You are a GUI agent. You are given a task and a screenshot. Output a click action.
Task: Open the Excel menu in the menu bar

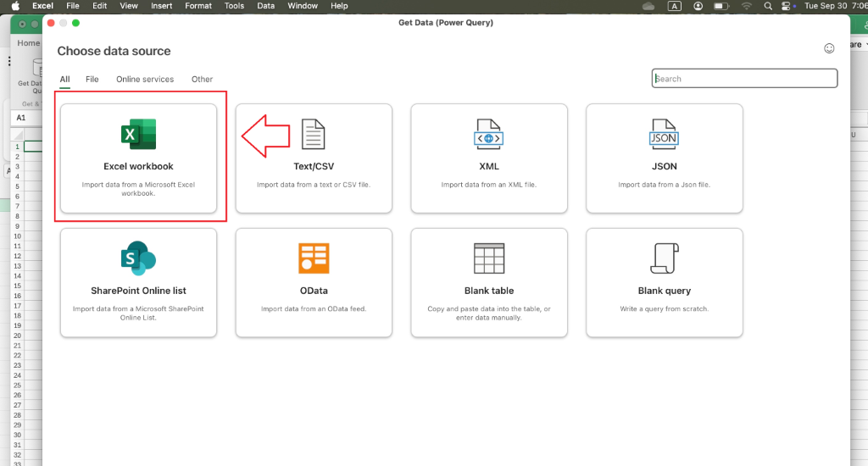[x=42, y=6]
